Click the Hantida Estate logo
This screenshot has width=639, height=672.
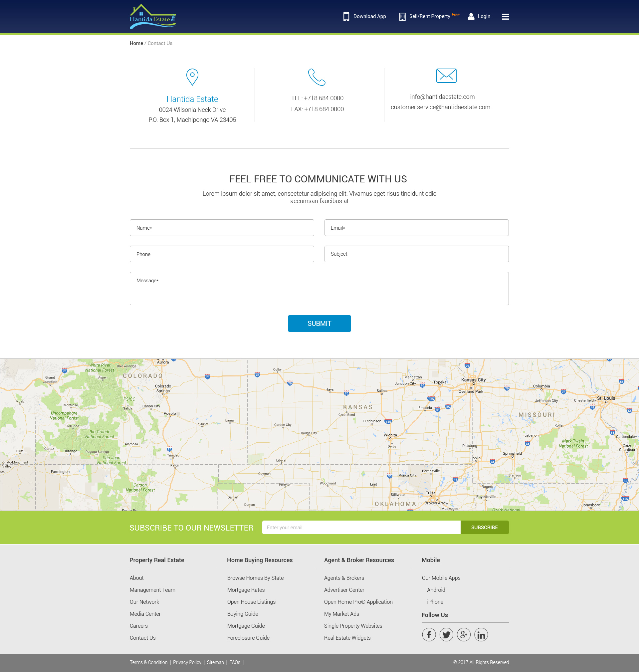153,17
